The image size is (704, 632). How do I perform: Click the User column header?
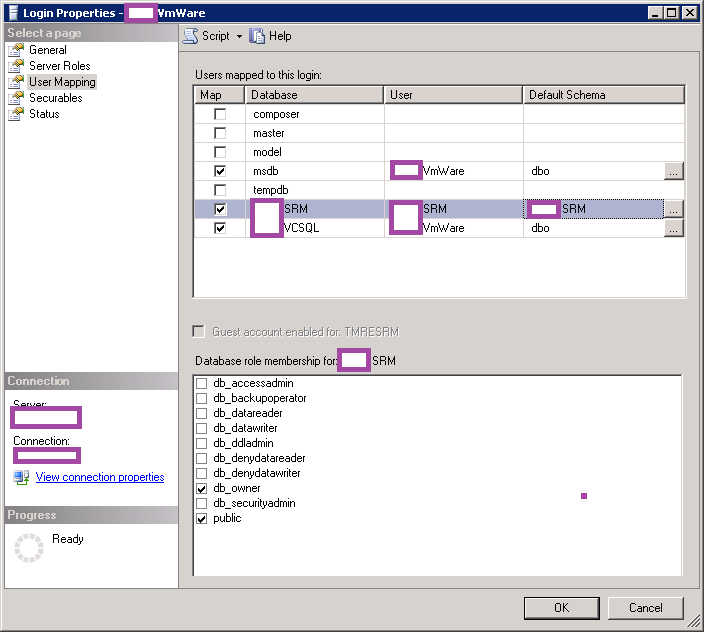pos(453,95)
